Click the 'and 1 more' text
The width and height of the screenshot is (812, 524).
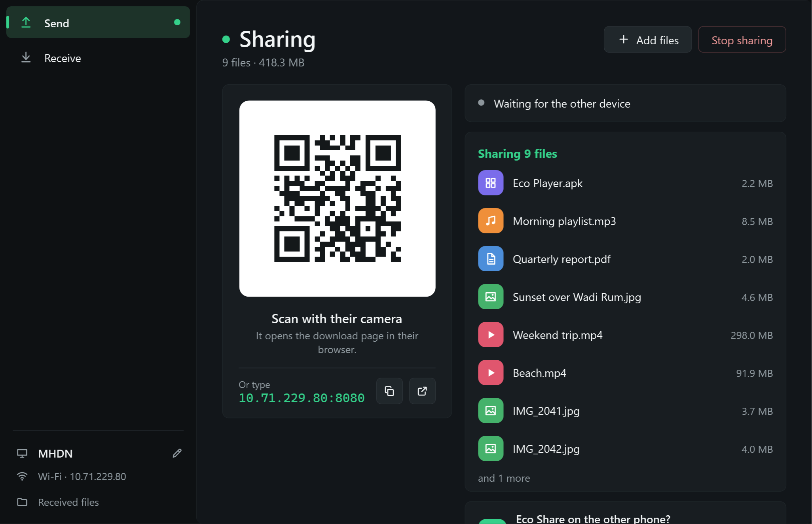(x=504, y=479)
